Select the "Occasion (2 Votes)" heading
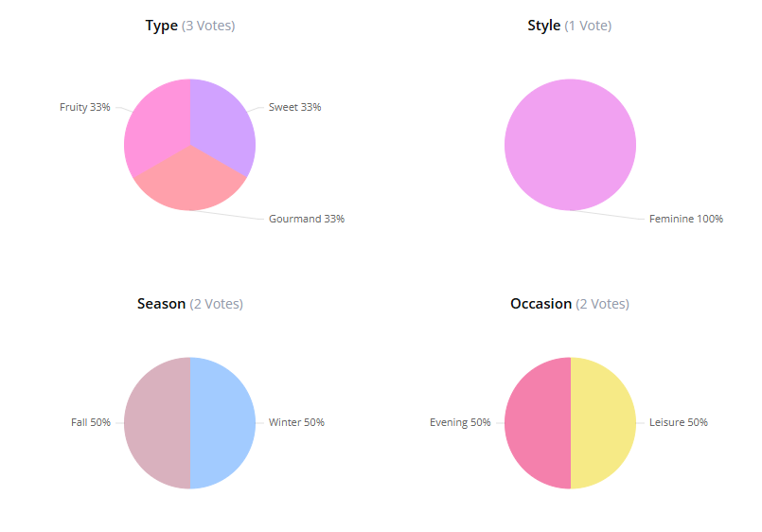Image resolution: width=762 pixels, height=532 pixels. coord(570,304)
